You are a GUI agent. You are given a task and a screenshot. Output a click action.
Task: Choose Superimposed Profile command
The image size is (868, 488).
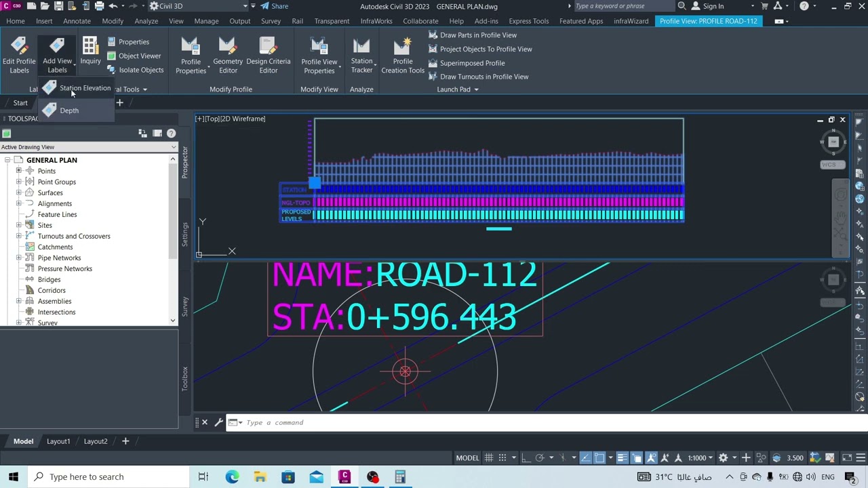(x=467, y=63)
